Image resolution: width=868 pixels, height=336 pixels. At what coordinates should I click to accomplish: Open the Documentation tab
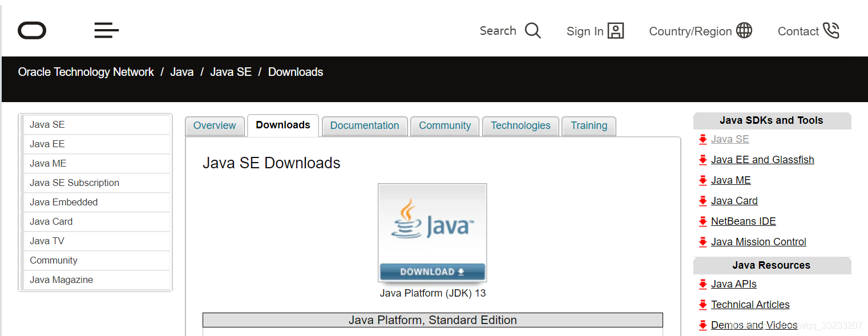[365, 126]
